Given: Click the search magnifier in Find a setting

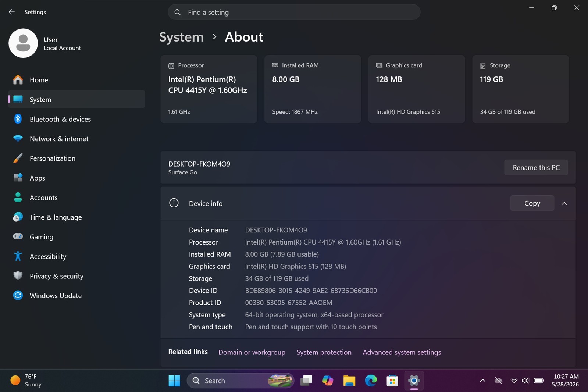Looking at the screenshot, I should [x=178, y=12].
